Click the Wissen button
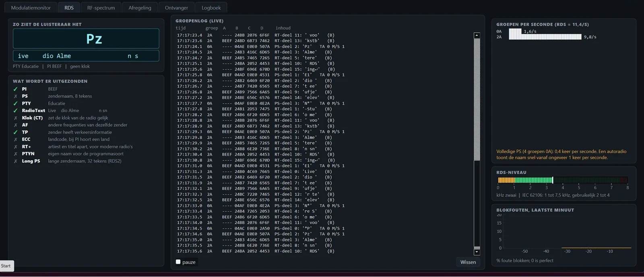This screenshot has height=277, width=644. click(468, 262)
